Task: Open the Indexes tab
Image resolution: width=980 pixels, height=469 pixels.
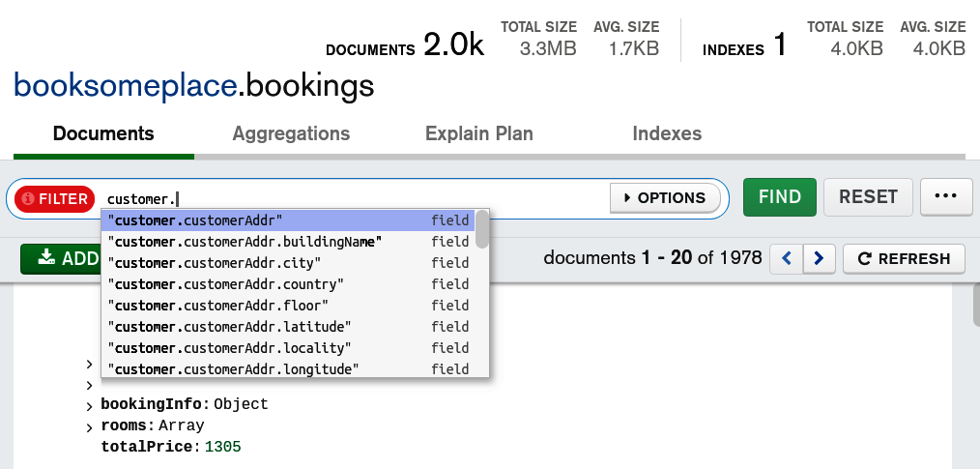Action: (667, 134)
